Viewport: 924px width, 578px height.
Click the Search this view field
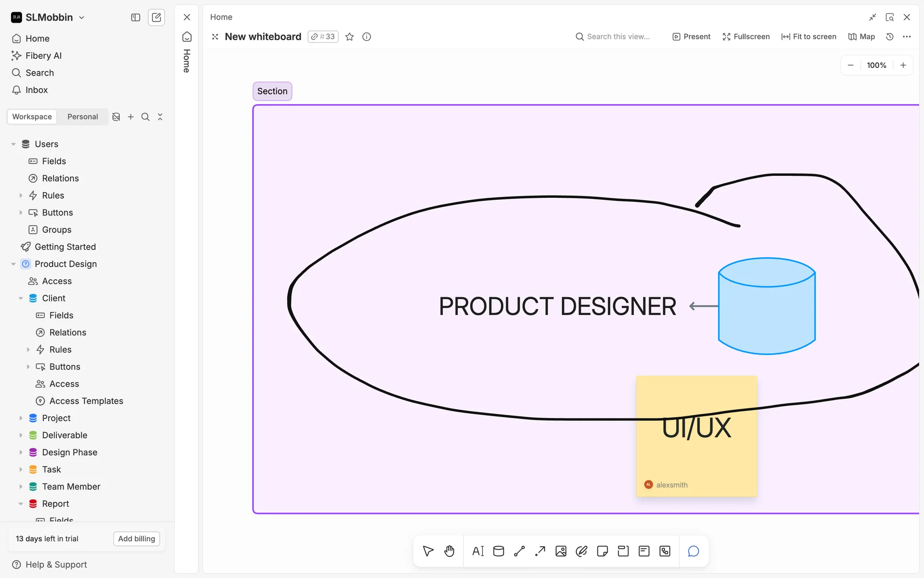point(618,37)
